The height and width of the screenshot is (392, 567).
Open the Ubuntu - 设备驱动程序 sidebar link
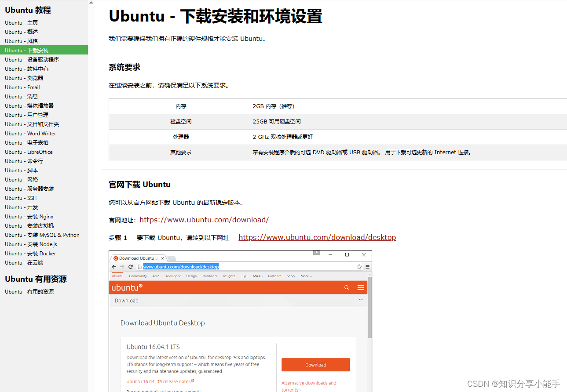(32, 59)
